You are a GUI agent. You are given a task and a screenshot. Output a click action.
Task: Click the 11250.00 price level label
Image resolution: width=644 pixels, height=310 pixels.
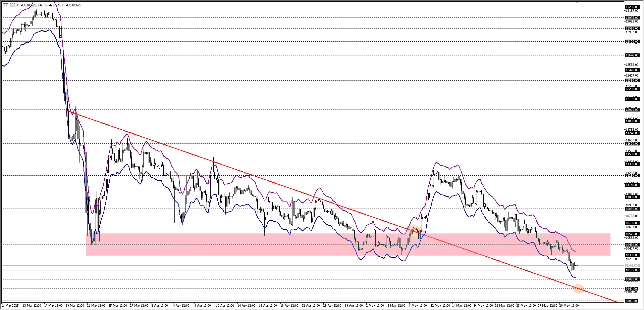tap(632, 175)
